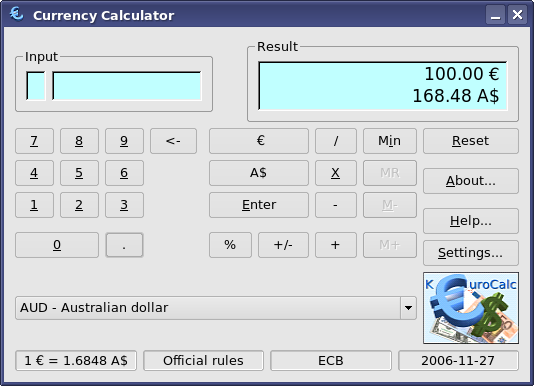This screenshot has height=386, width=534.
Task: Click digit 1 on the keypad
Action: coord(34,205)
